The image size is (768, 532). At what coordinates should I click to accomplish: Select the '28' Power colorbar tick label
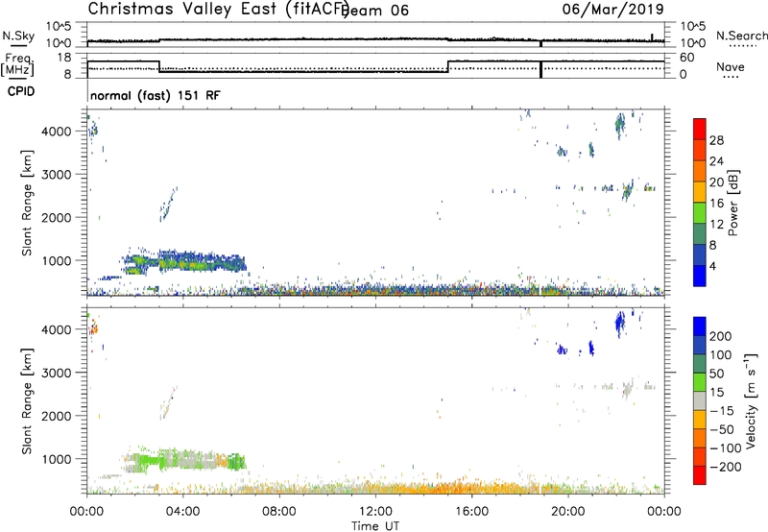pyautogui.click(x=716, y=140)
